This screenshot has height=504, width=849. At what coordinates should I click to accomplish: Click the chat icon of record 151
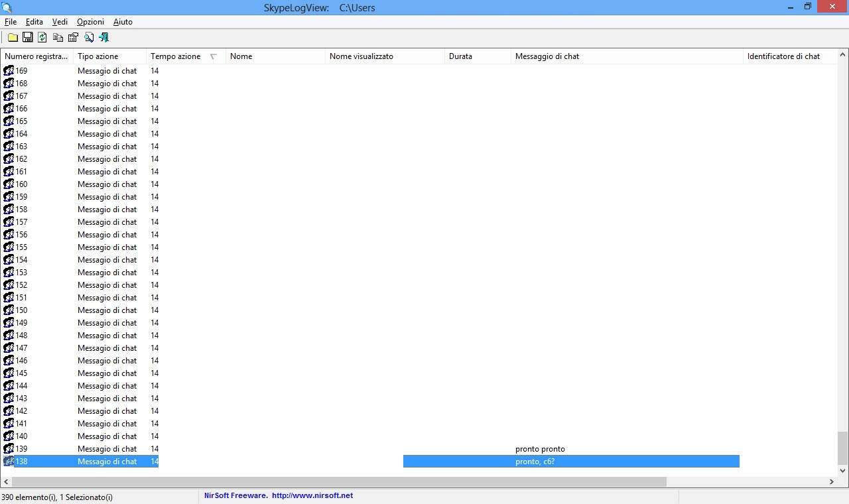[9, 297]
